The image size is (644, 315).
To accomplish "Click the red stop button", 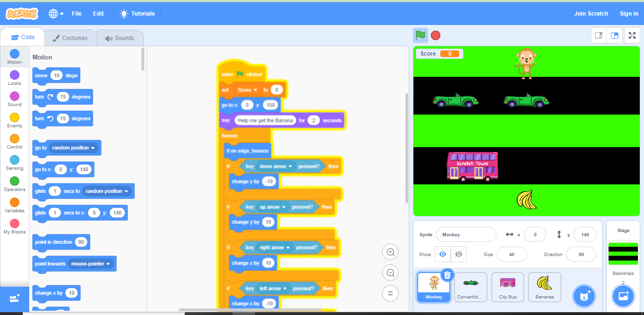I will pos(436,35).
